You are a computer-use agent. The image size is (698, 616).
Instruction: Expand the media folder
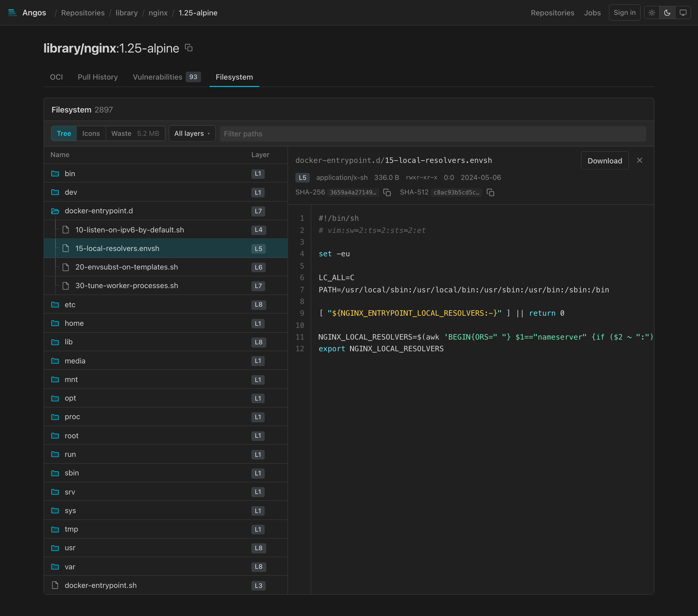(166, 361)
